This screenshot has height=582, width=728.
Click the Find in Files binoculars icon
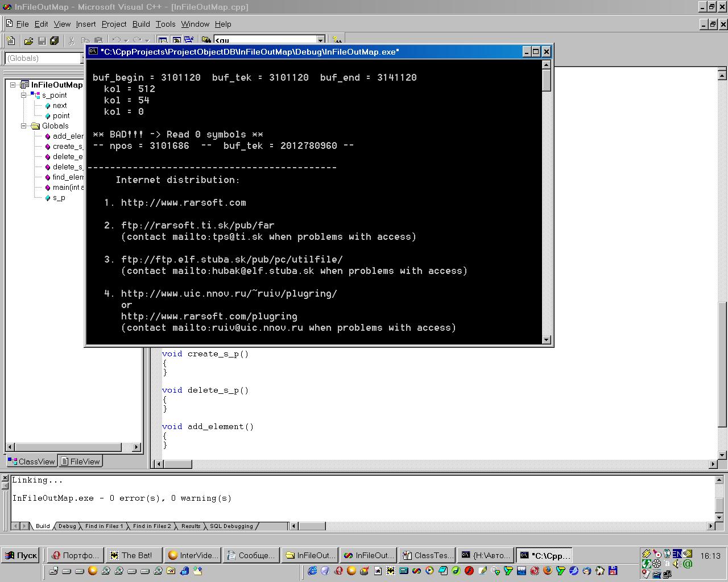(206, 41)
